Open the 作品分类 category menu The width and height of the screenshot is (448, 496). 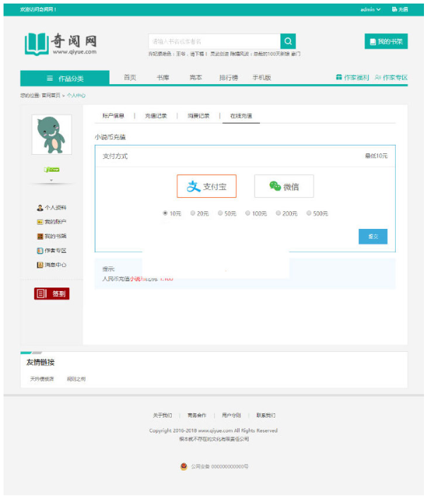tap(65, 78)
